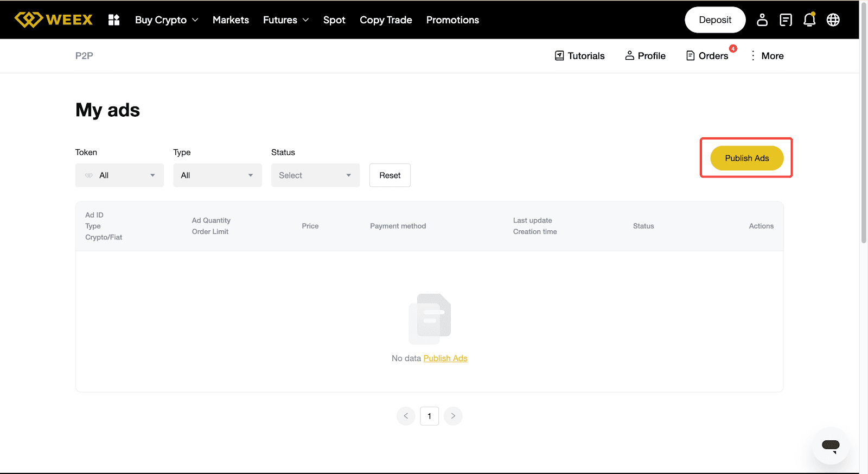868x474 pixels.
Task: Open the language globe icon
Action: pos(833,20)
